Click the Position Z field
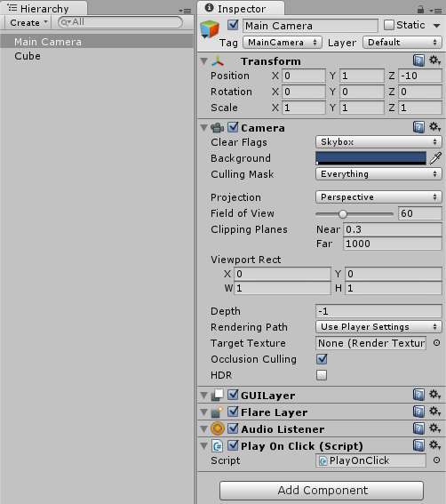This screenshot has height=504, width=446. click(420, 76)
